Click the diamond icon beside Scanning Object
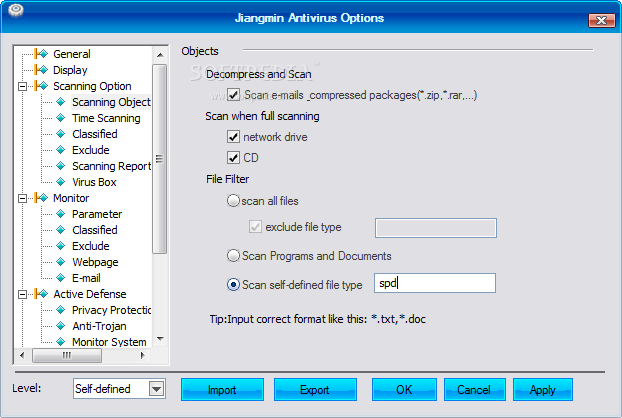Screen dimensions: 622x418 (61, 102)
